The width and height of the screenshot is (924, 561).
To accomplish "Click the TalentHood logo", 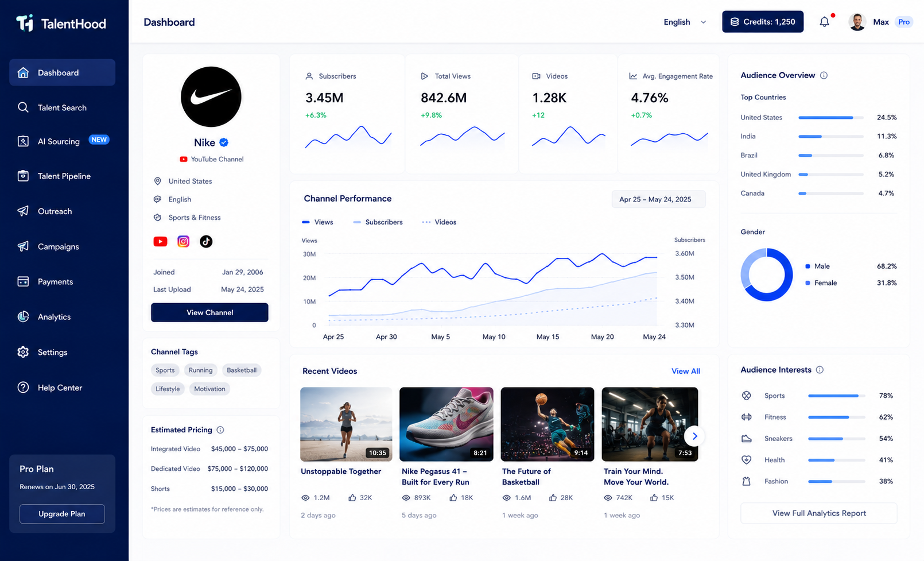I will [61, 23].
